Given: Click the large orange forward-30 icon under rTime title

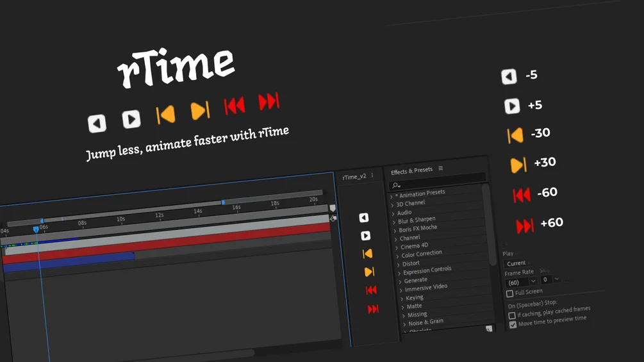Looking at the screenshot, I should click(200, 110).
